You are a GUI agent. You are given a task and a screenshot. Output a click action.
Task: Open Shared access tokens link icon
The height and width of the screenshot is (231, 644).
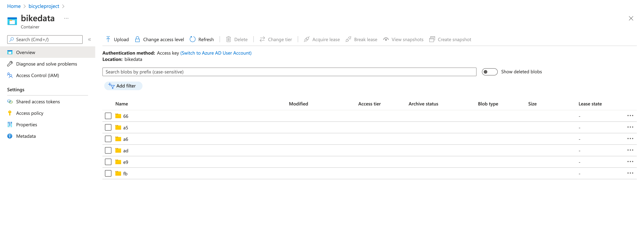coord(10,101)
